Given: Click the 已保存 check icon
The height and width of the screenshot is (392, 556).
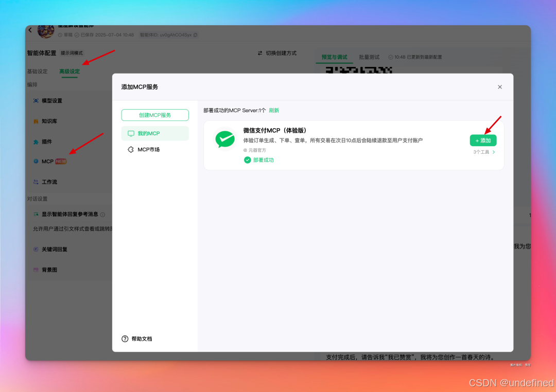Looking at the screenshot, I should (77, 35).
